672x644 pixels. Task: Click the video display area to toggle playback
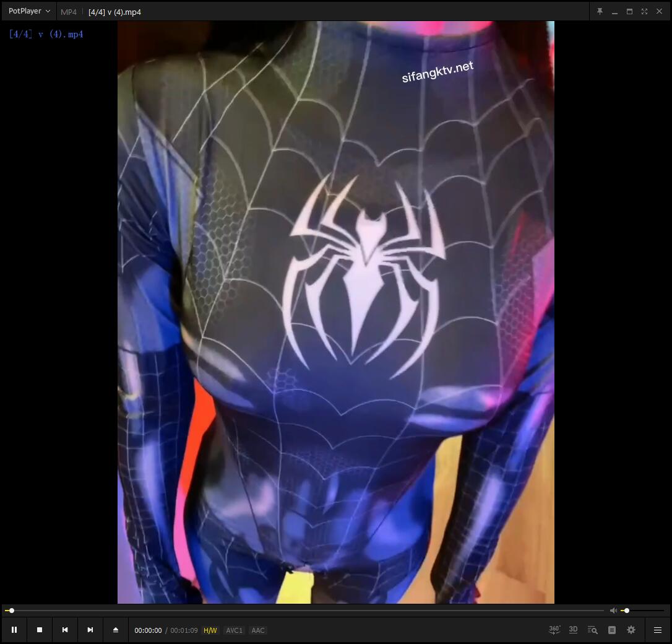click(x=335, y=312)
